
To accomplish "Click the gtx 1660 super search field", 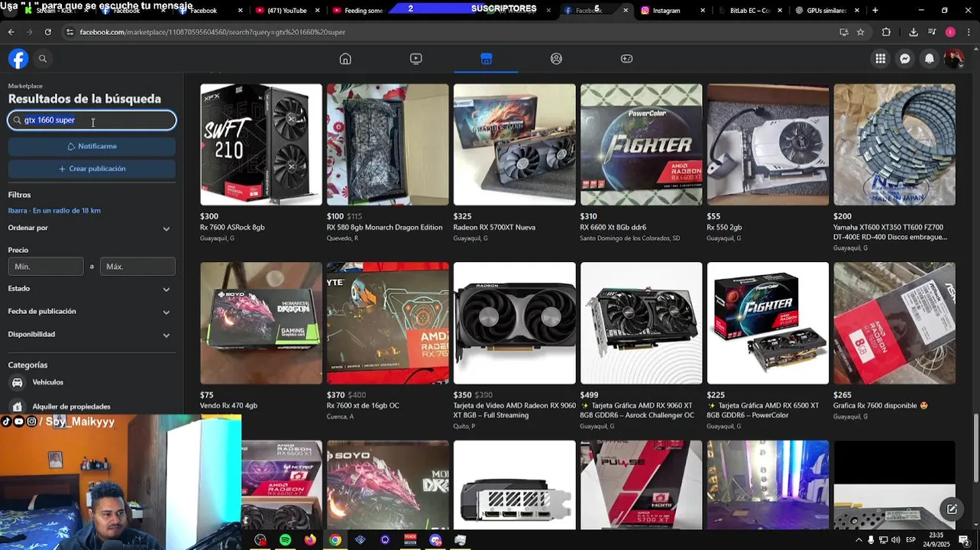I will pyautogui.click(x=92, y=120).
